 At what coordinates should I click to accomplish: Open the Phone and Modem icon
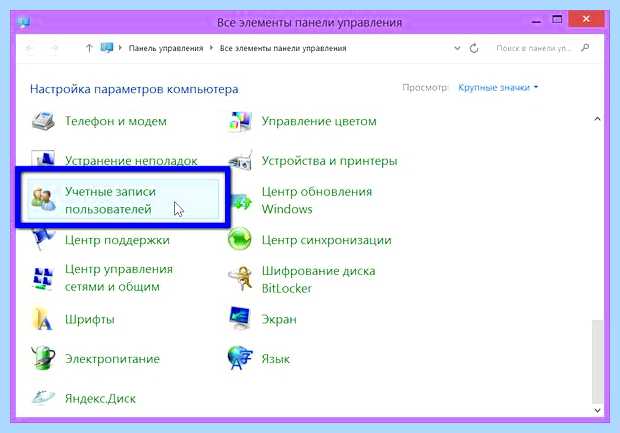43,121
